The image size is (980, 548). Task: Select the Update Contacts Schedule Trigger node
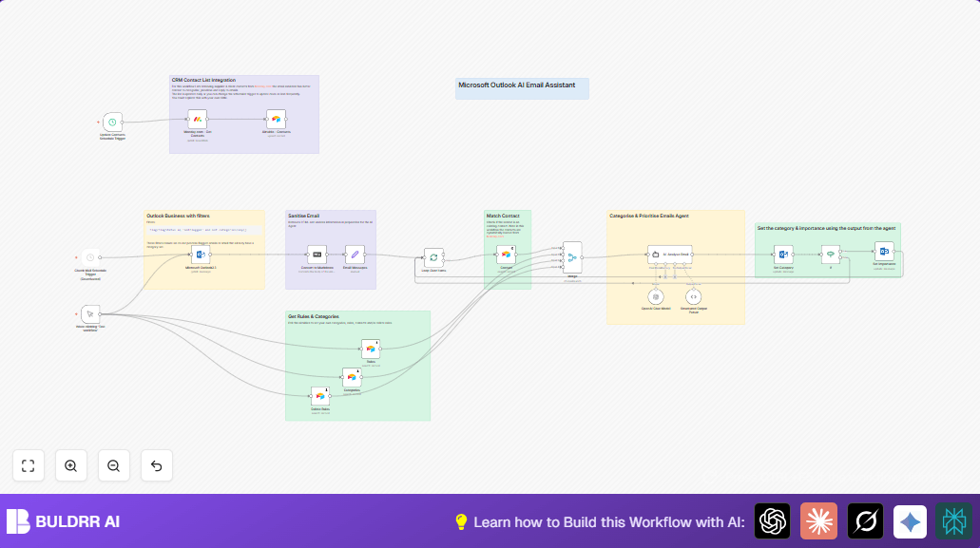click(112, 123)
